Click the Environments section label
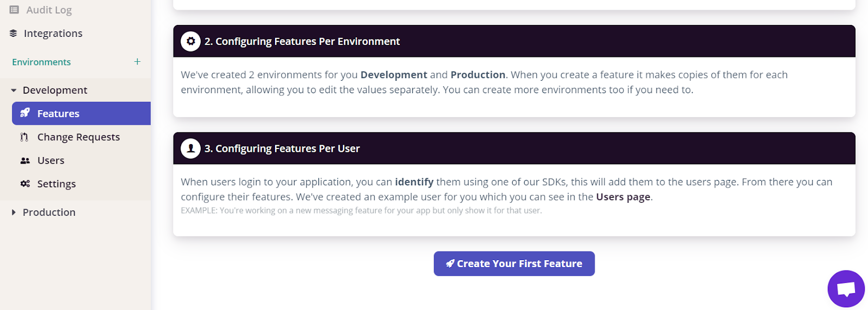This screenshot has height=310, width=868. coord(41,62)
